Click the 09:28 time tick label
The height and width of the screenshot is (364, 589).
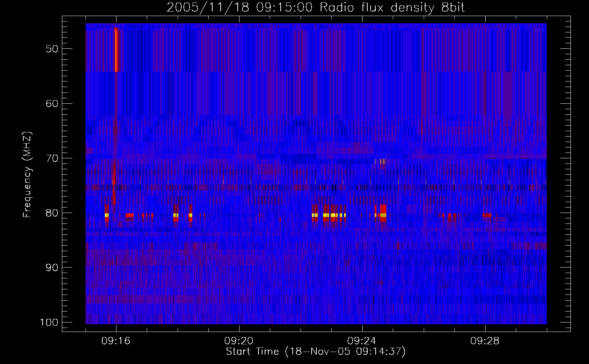click(485, 341)
